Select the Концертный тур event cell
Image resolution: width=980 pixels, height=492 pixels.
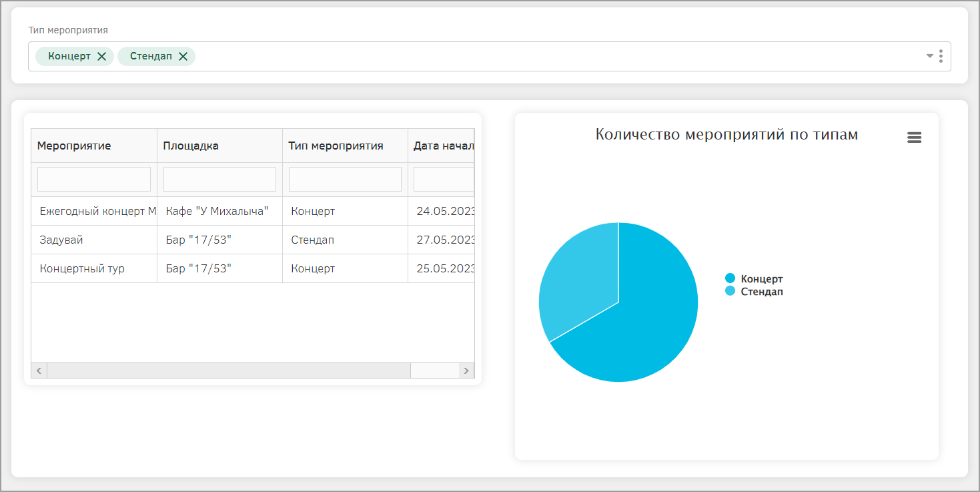(x=94, y=268)
